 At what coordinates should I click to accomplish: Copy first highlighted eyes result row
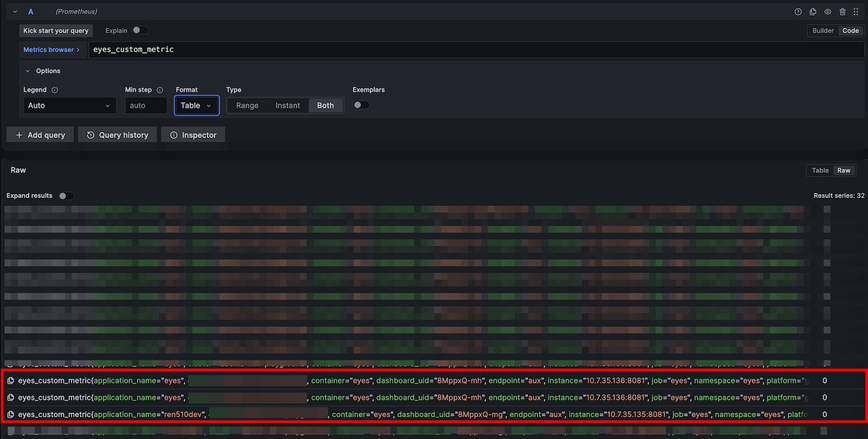click(11, 381)
